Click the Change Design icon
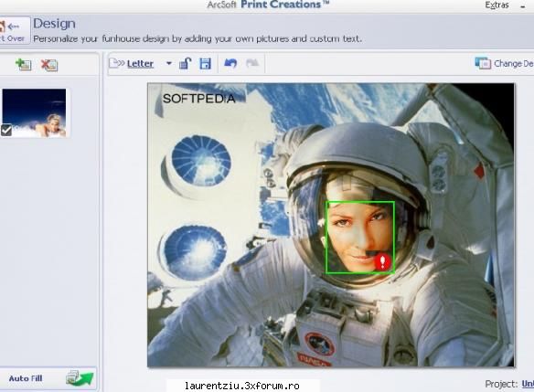The width and height of the screenshot is (534, 392). pyautogui.click(x=483, y=63)
